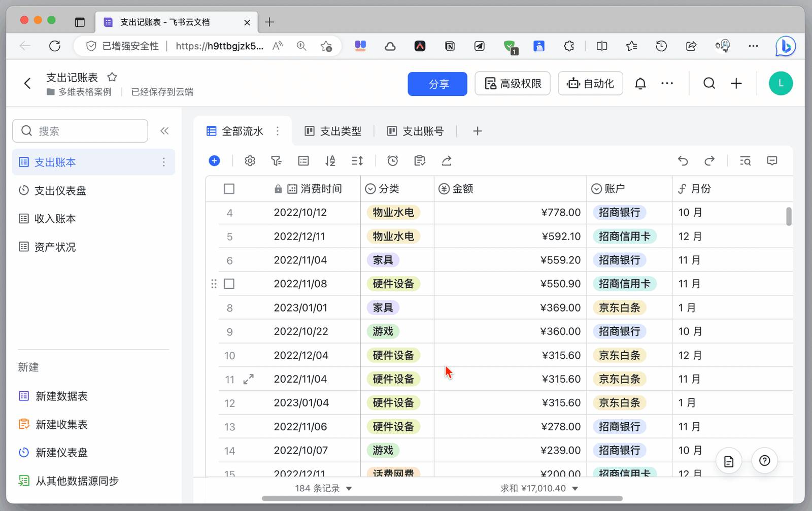
Task: Open 支出仪表盘 in sidebar
Action: [93, 190]
